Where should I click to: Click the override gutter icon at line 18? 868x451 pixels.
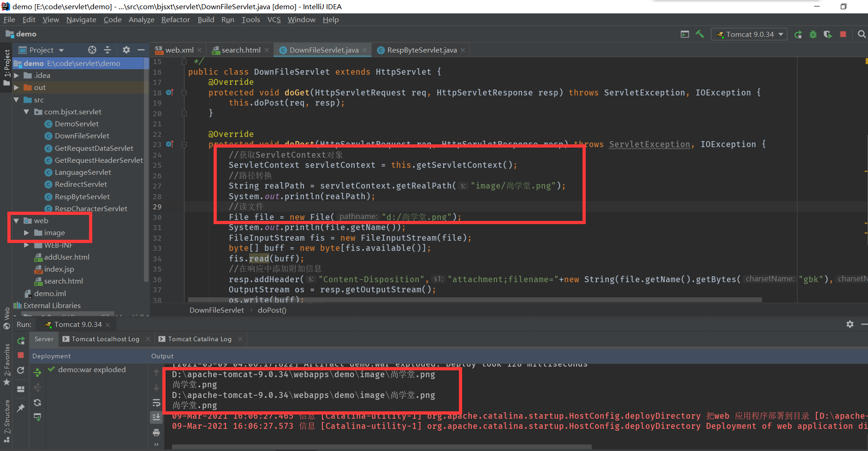[170, 92]
